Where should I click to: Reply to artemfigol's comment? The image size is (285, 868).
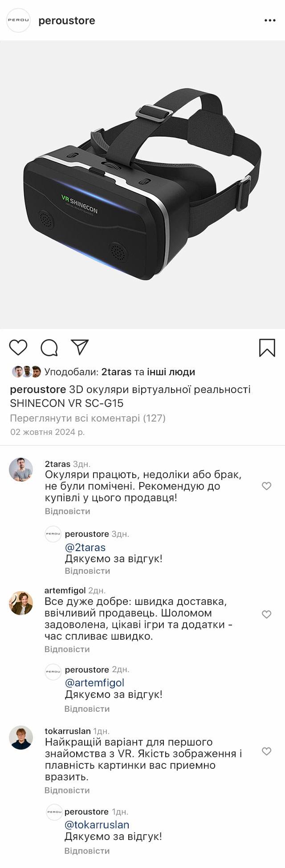tap(67, 649)
